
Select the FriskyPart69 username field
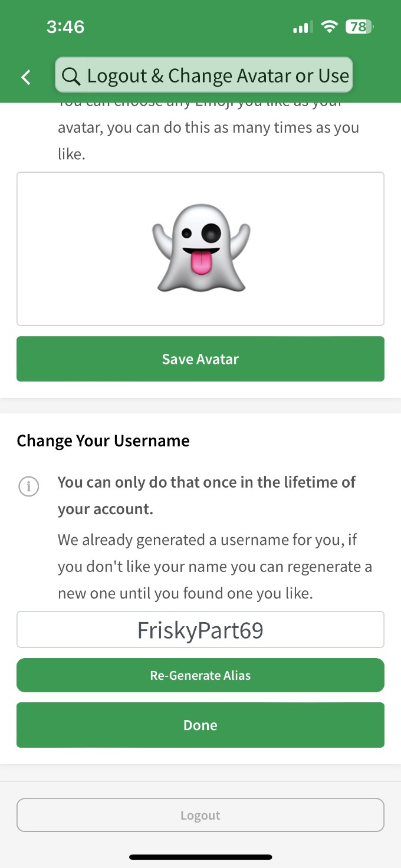[x=200, y=630]
